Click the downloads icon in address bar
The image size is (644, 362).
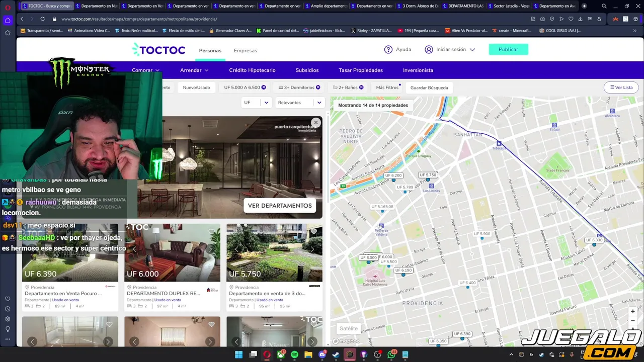[x=580, y=19]
